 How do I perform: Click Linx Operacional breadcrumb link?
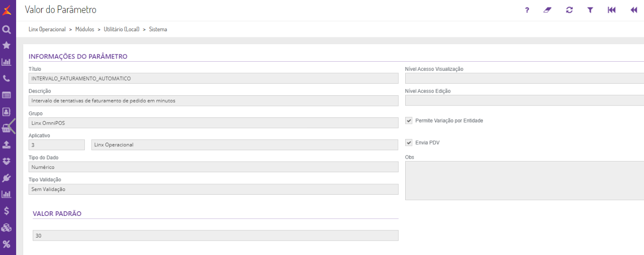click(x=47, y=29)
